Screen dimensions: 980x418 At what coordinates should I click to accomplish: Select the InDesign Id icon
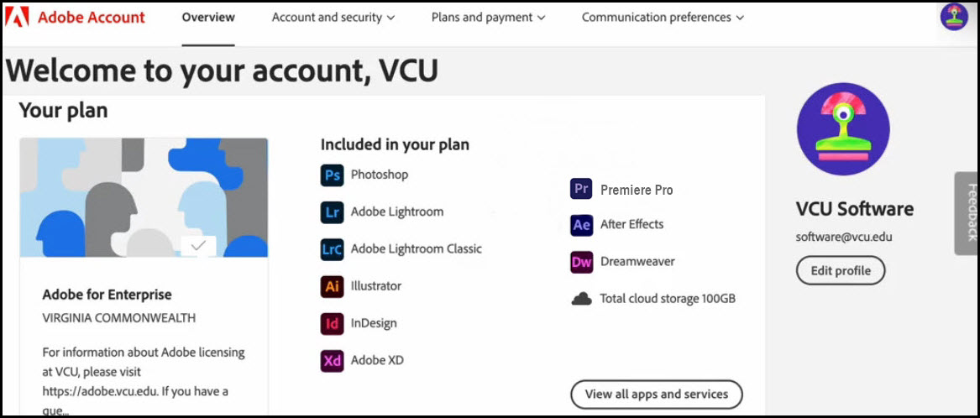[x=332, y=324]
